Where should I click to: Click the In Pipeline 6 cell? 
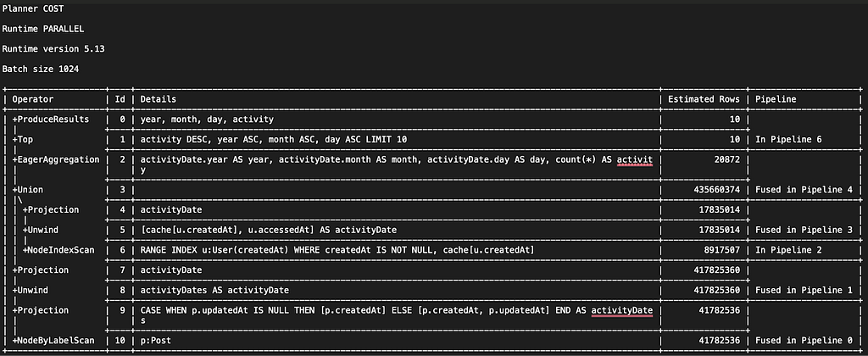(x=788, y=140)
